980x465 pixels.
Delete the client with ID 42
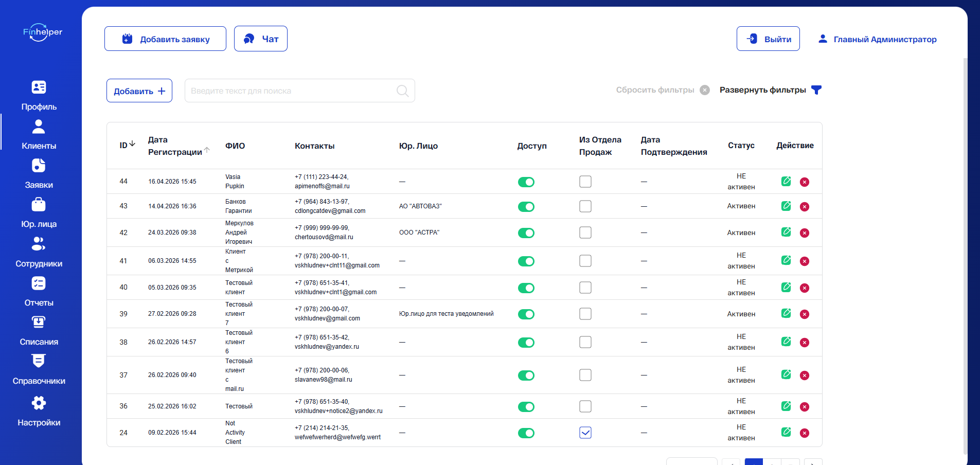[805, 233]
